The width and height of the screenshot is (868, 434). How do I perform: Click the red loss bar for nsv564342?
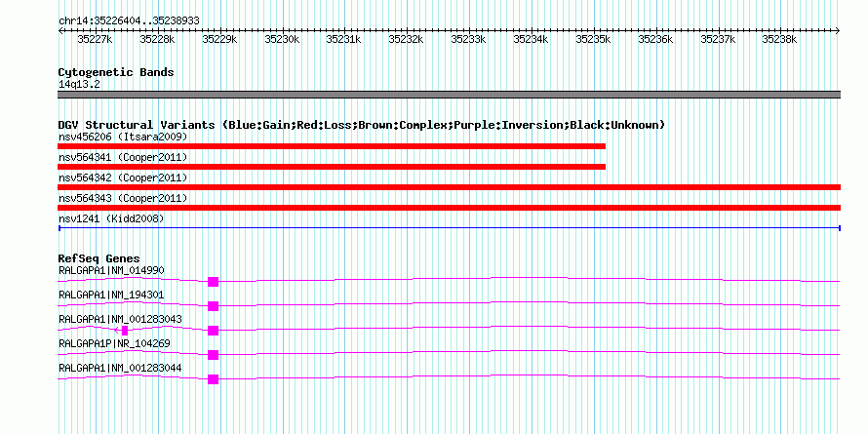pos(449,187)
